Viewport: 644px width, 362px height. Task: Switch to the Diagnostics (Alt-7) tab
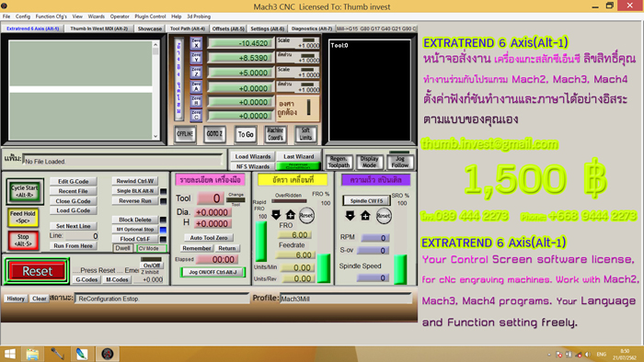[311, 28]
